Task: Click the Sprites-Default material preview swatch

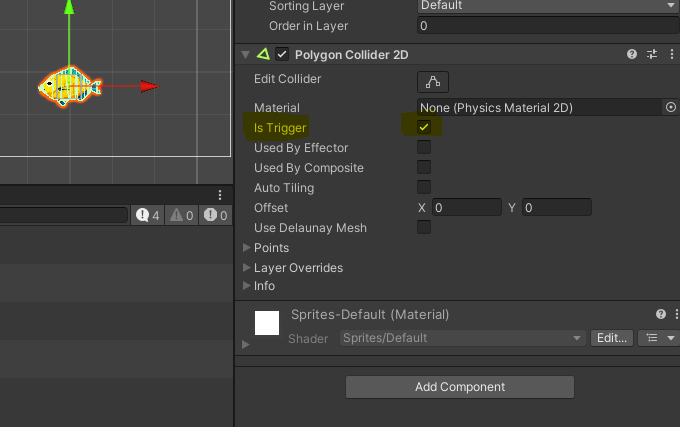Action: pos(267,323)
